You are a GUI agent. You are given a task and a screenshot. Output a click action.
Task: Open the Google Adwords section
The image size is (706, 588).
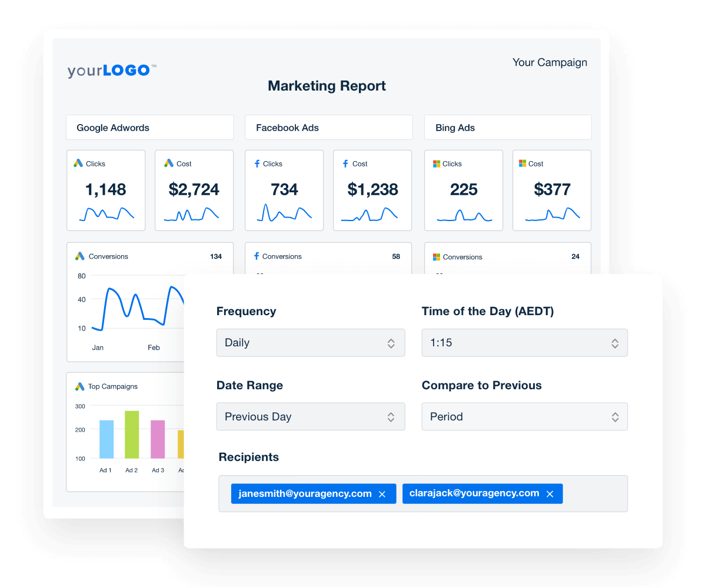point(149,127)
